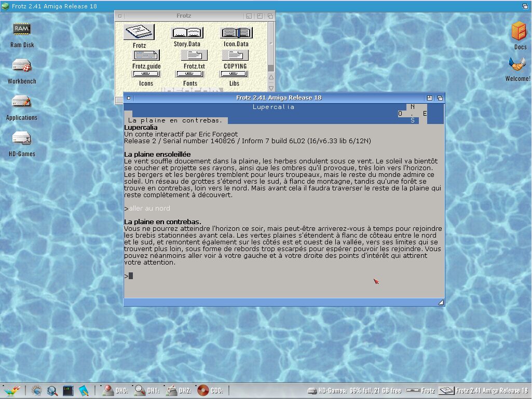Click the CD0: disc button in taskbar

point(210,391)
